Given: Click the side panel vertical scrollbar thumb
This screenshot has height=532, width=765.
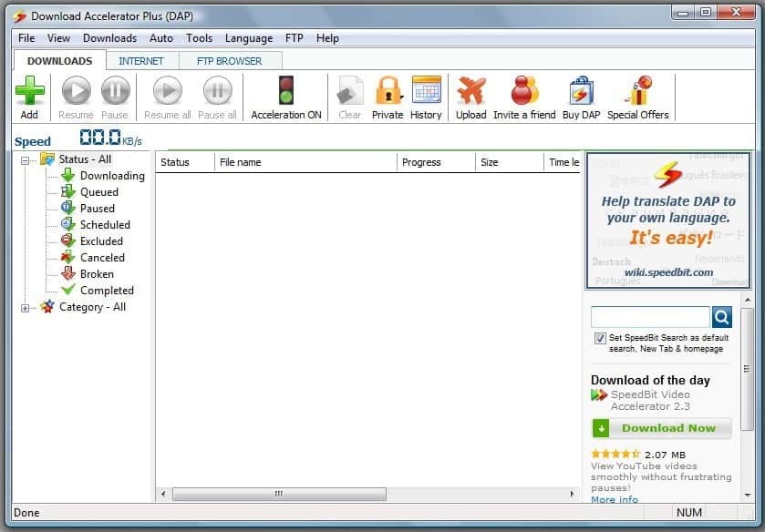Looking at the screenshot, I should [x=747, y=369].
